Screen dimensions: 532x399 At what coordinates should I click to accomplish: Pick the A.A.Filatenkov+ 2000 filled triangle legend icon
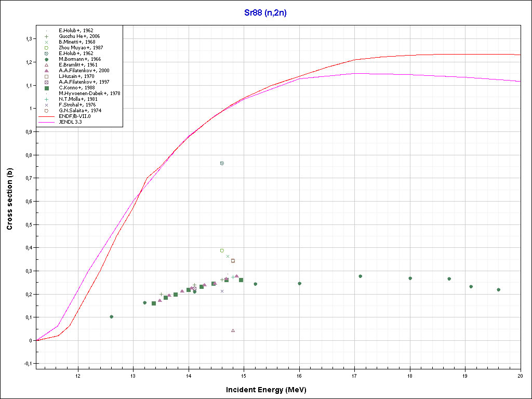pyautogui.click(x=46, y=71)
